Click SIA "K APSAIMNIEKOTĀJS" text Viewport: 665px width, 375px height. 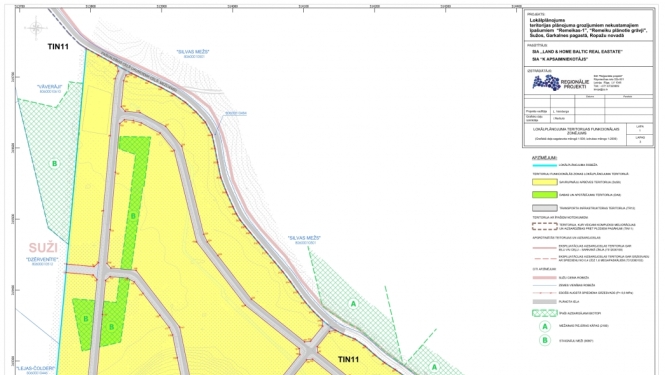point(560,59)
